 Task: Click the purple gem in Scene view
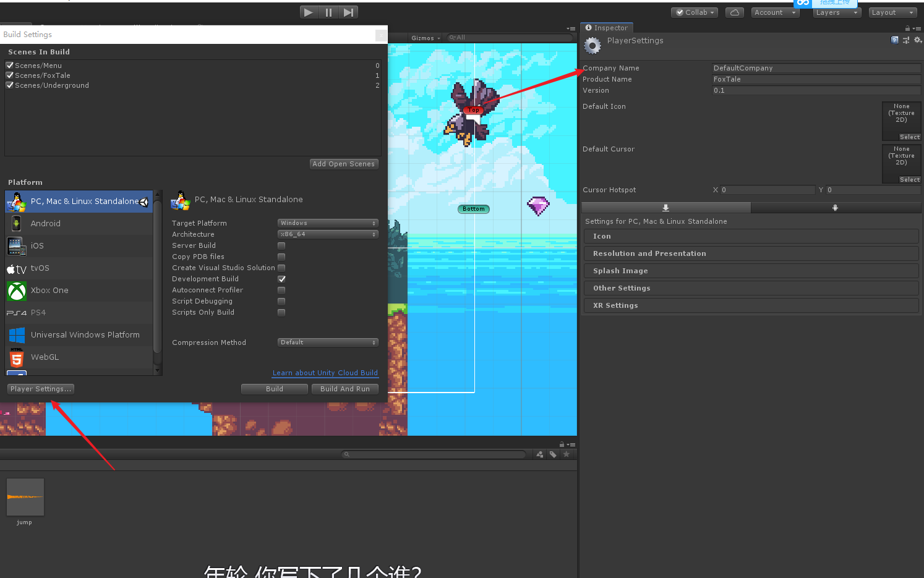point(538,206)
